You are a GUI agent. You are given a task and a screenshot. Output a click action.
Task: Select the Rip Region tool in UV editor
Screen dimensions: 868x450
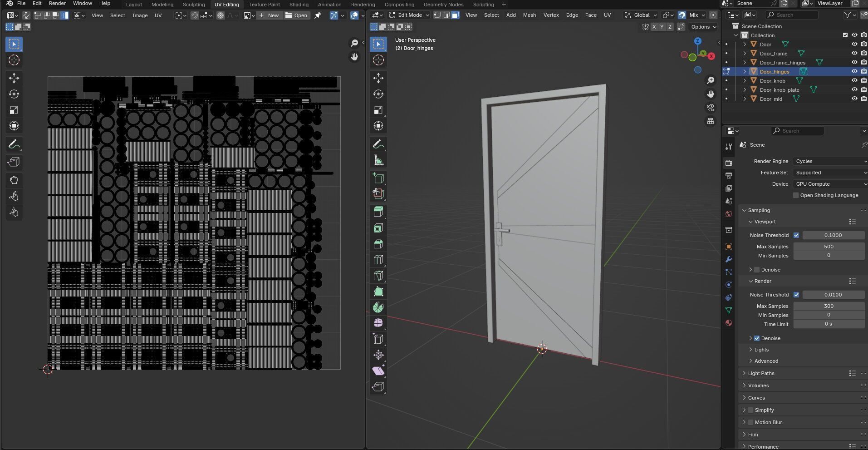pos(14,162)
